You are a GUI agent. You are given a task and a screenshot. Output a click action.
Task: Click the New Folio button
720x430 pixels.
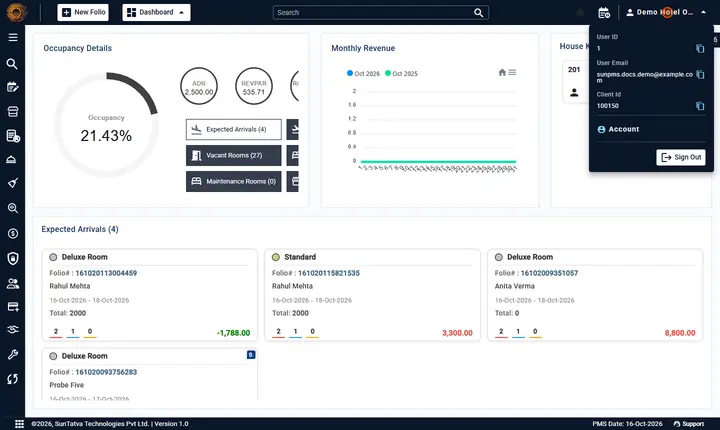[83, 12]
